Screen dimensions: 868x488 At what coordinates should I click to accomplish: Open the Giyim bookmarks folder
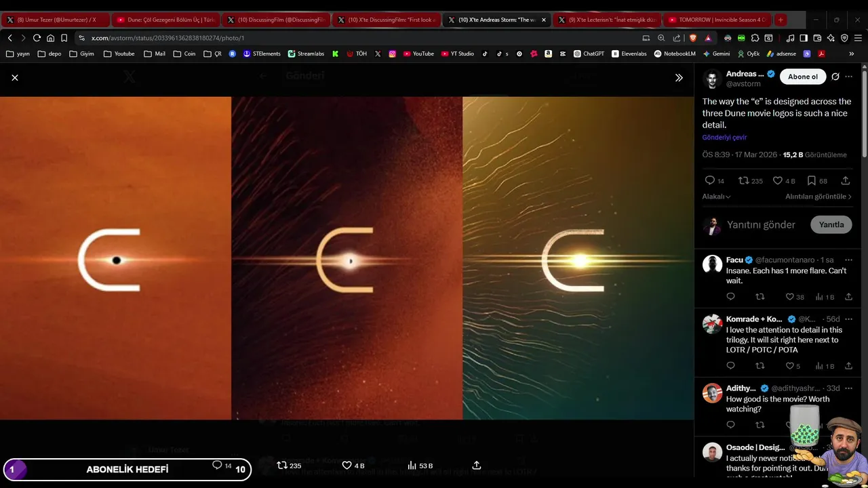click(x=81, y=54)
